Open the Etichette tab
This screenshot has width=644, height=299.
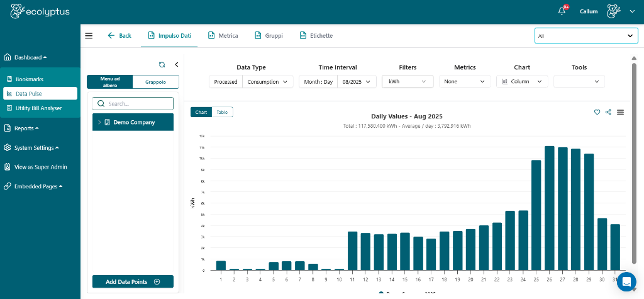(x=316, y=36)
